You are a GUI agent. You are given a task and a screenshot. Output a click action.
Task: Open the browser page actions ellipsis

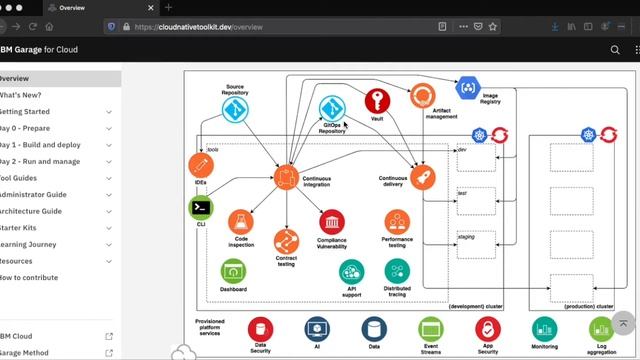pos(463,27)
